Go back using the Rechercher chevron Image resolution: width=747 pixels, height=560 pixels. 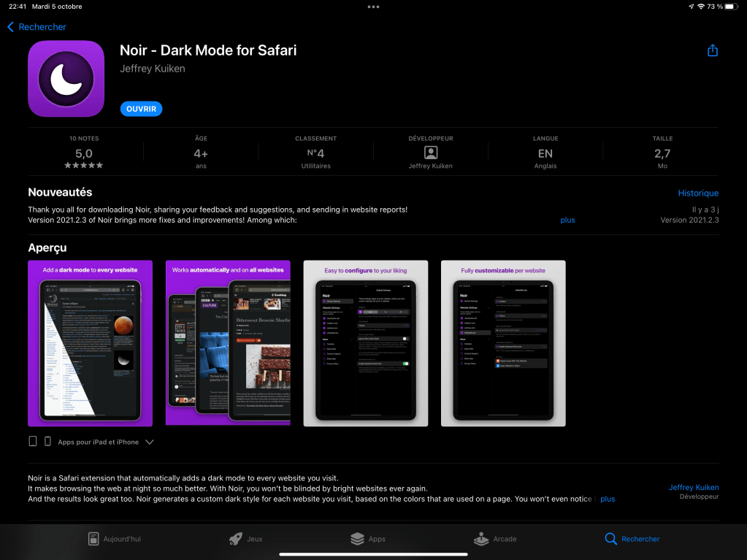[37, 27]
